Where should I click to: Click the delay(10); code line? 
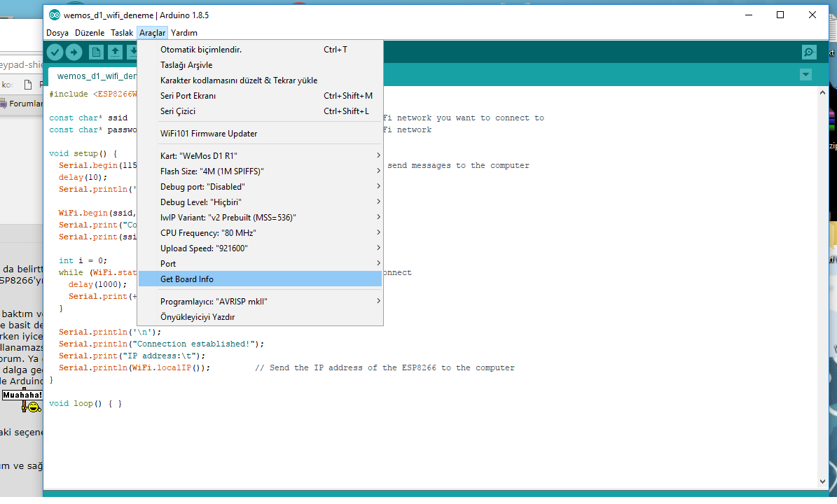coord(83,178)
